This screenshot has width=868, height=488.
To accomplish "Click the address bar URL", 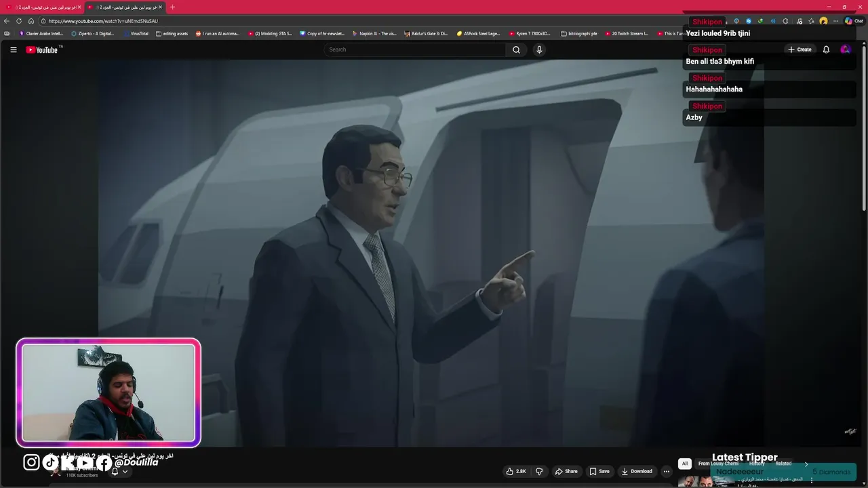I will [103, 21].
